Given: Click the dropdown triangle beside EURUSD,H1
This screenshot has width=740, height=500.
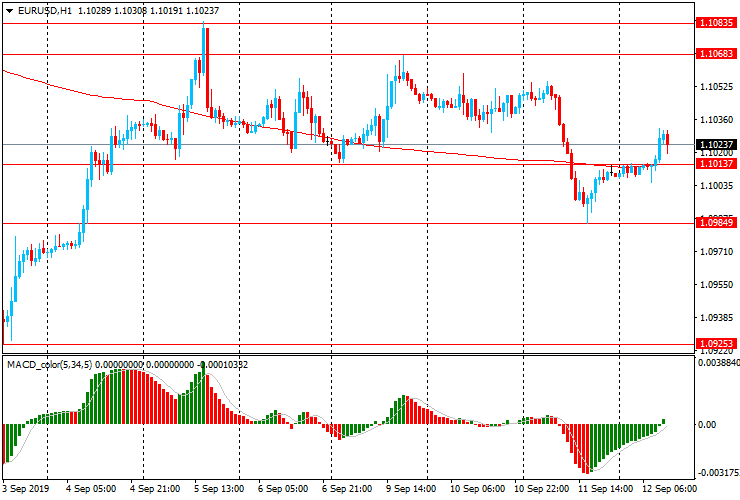Looking at the screenshot, I should [9, 10].
